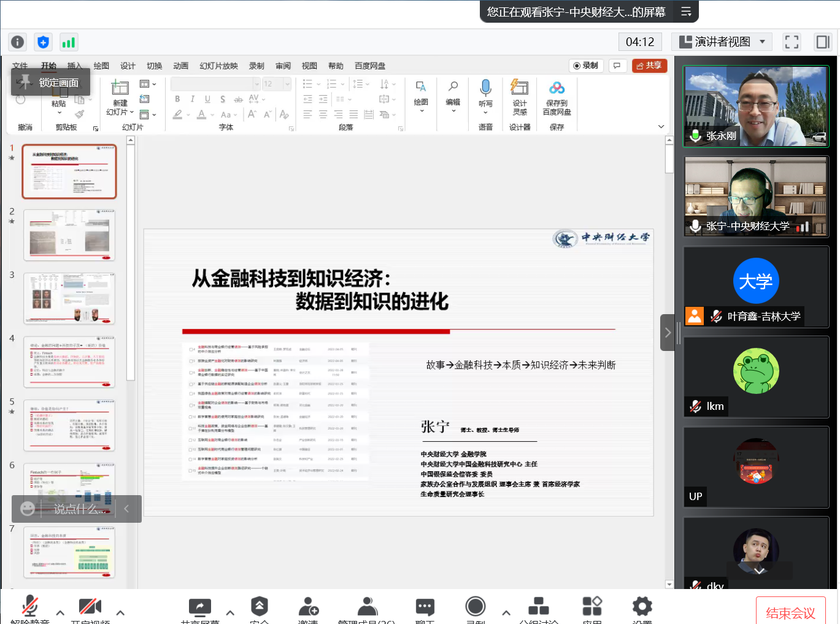Click the 锁定画面 pin button
The width and height of the screenshot is (840, 624).
(51, 82)
